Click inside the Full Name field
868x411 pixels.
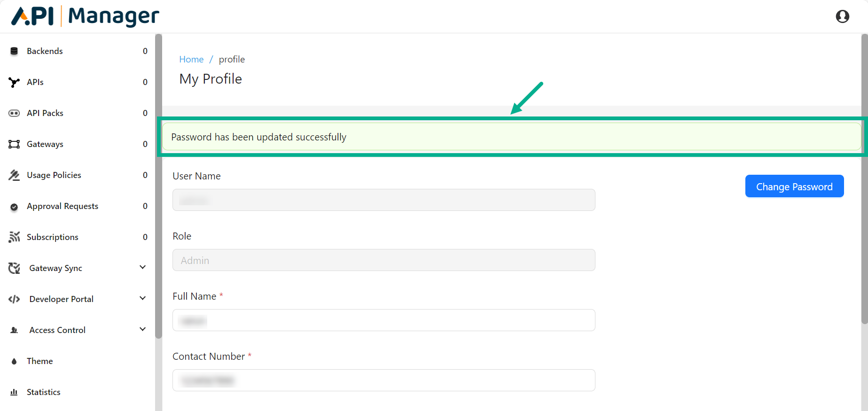[x=383, y=320]
